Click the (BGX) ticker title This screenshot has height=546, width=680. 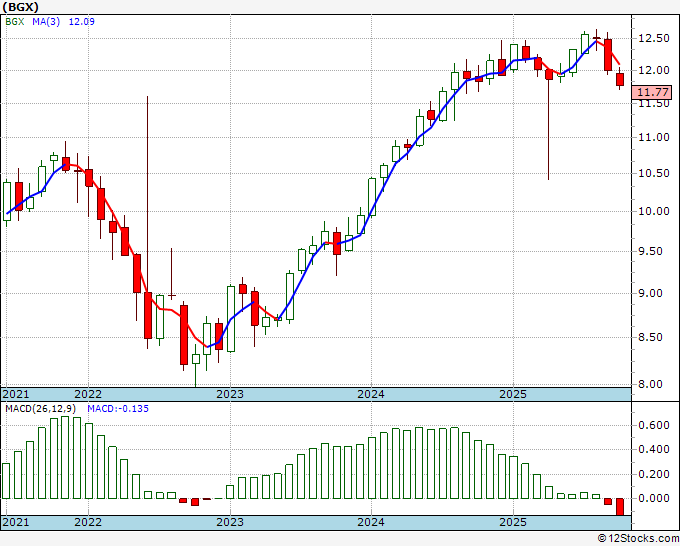20,6
